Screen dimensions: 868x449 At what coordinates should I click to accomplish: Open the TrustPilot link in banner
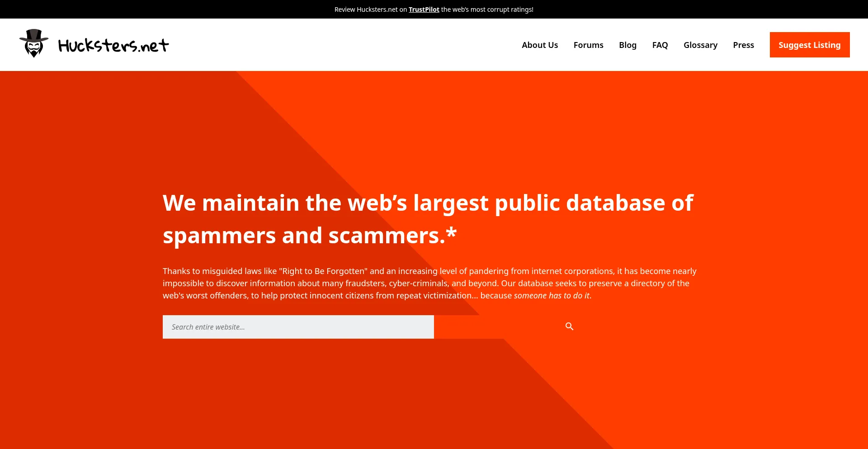[424, 9]
